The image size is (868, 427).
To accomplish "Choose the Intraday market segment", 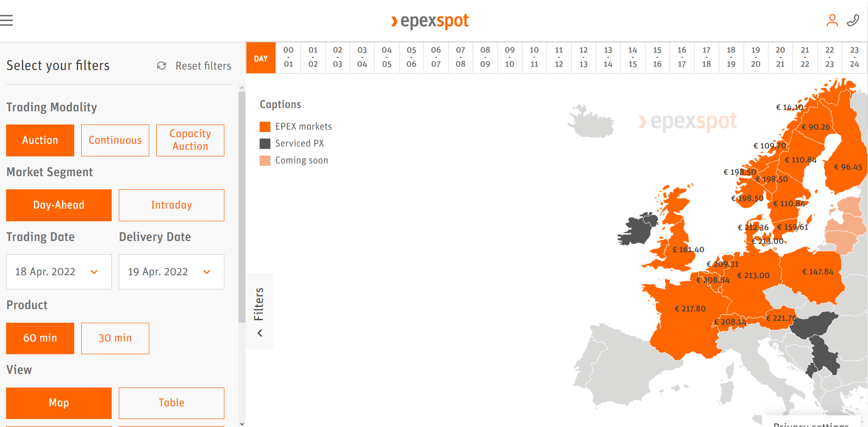I will coord(171,205).
